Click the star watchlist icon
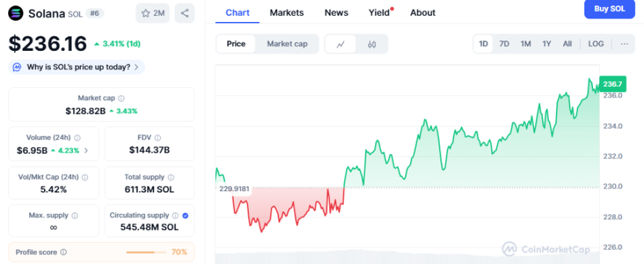Image resolution: width=644 pixels, height=264 pixels. 145,13
